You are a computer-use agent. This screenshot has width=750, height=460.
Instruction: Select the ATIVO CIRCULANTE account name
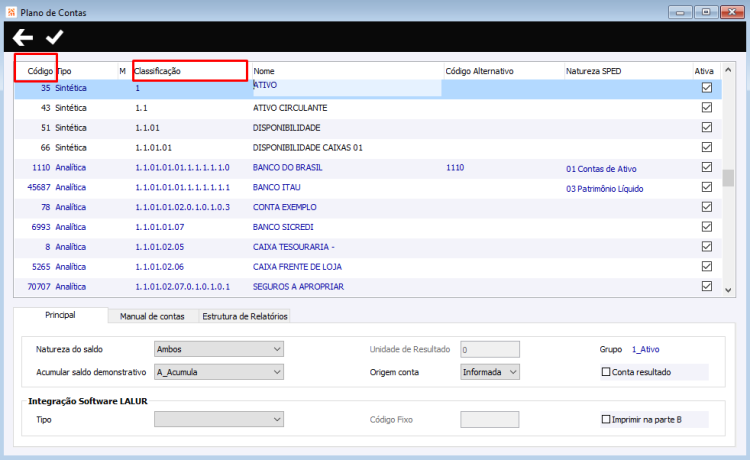(x=290, y=108)
